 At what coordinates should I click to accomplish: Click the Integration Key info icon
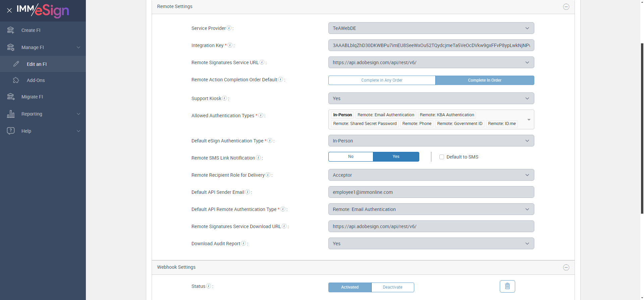[230, 45]
